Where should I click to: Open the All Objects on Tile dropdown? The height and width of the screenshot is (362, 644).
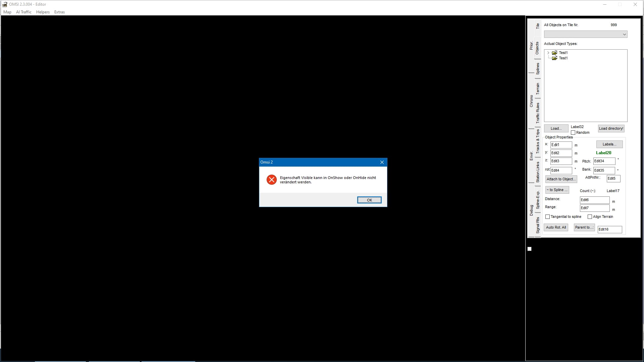tap(624, 34)
